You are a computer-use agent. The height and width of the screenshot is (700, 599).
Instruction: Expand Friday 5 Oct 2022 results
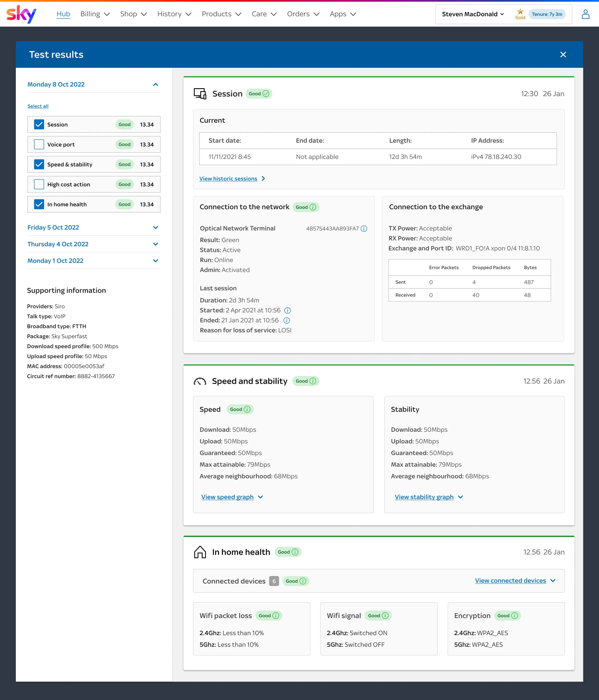pyautogui.click(x=155, y=228)
